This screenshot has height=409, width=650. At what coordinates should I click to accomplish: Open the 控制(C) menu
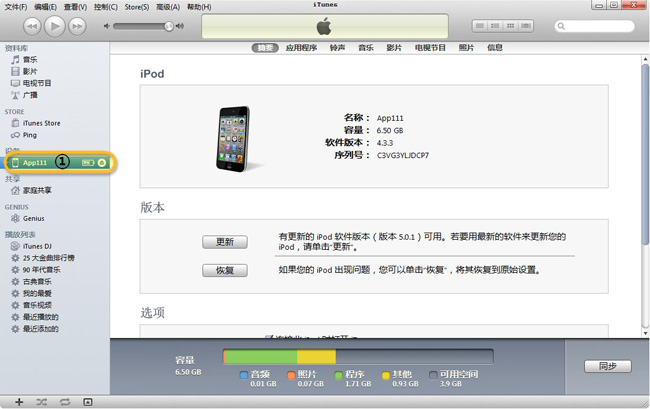point(106,7)
